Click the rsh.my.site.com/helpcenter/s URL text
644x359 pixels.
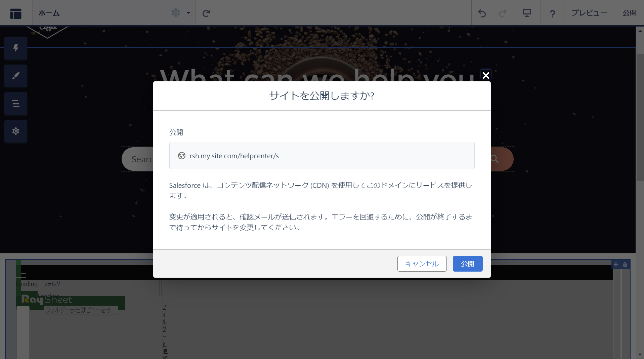pyautogui.click(x=234, y=156)
